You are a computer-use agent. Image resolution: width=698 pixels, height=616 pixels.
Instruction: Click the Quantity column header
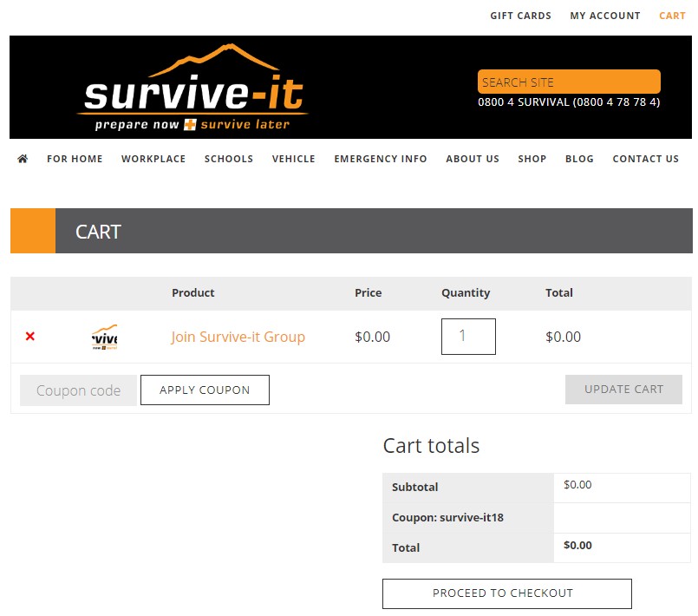click(466, 292)
